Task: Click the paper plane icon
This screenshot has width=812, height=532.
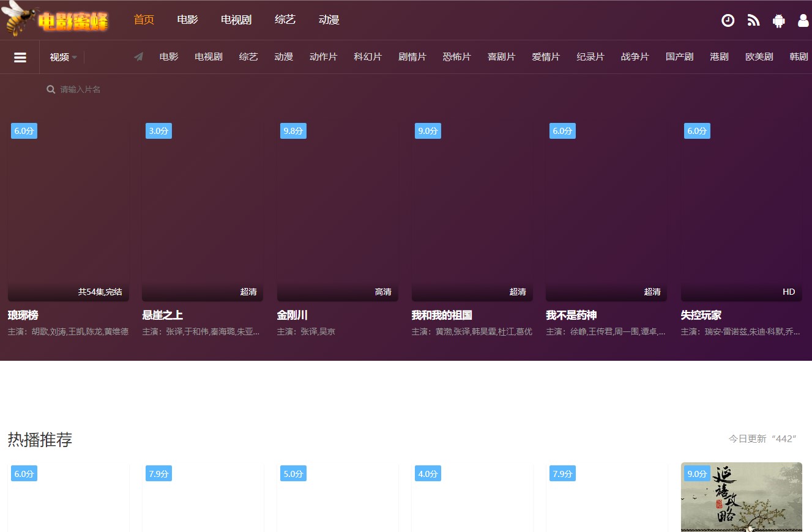Action: pos(139,57)
